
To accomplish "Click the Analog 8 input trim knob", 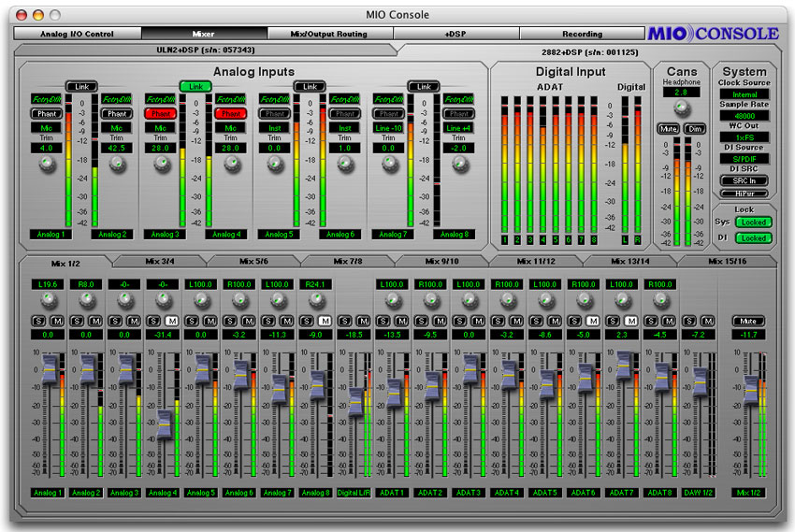I will (460, 165).
